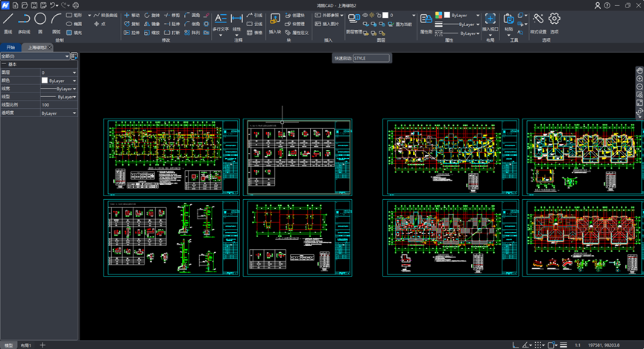
Task: Click the 颜色 white color swatch in properties
Action: (x=45, y=81)
